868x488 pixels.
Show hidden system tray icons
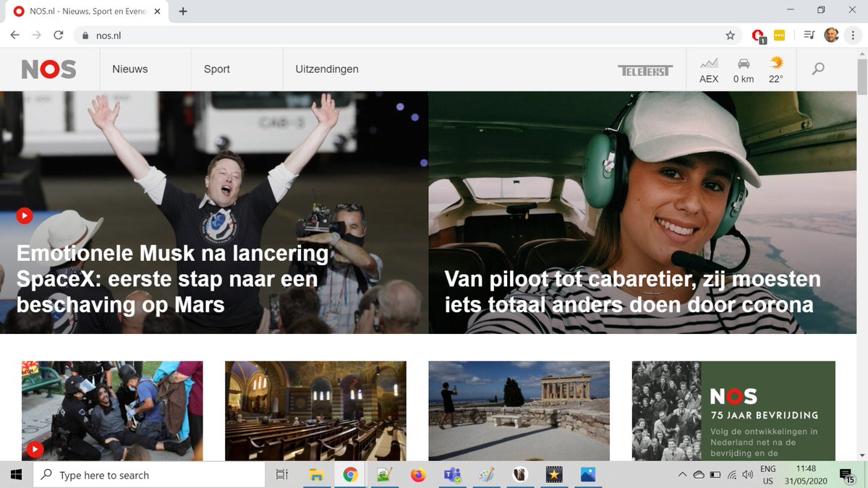point(682,475)
